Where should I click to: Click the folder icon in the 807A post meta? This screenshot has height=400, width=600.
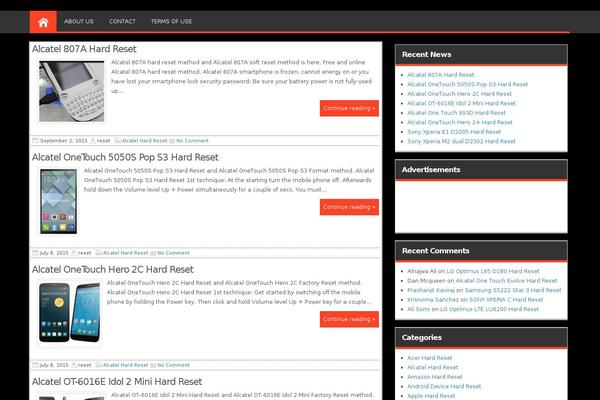pyautogui.click(x=118, y=141)
